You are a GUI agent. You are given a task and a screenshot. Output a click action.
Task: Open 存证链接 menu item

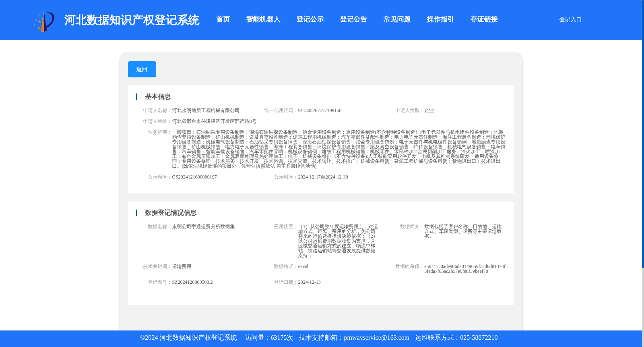click(x=484, y=19)
